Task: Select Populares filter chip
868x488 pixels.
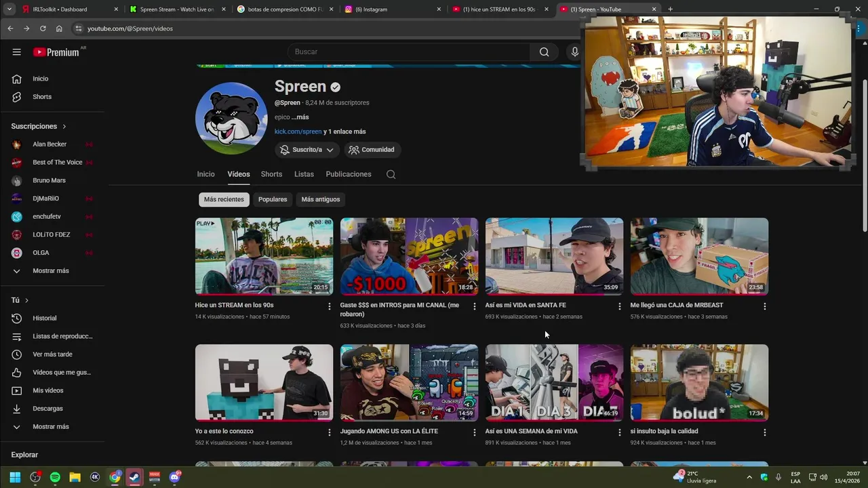Action: tap(273, 199)
